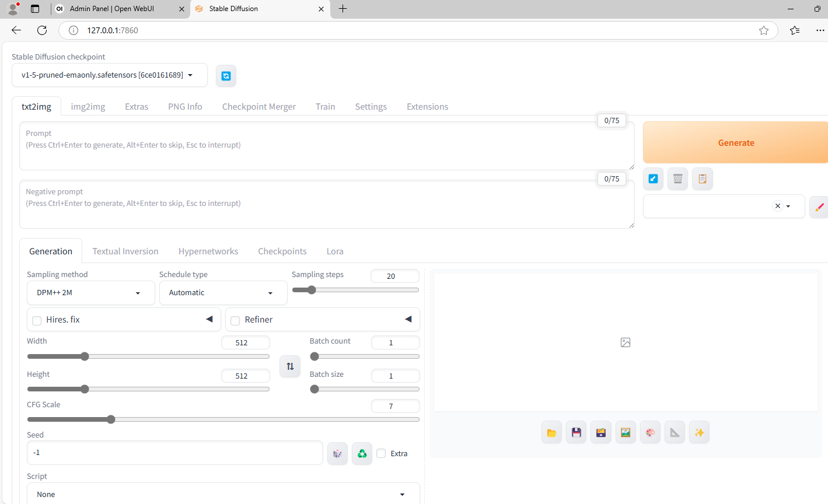This screenshot has width=828, height=504.
Task: Click the refresh checkpoint list icon
Action: tap(226, 76)
